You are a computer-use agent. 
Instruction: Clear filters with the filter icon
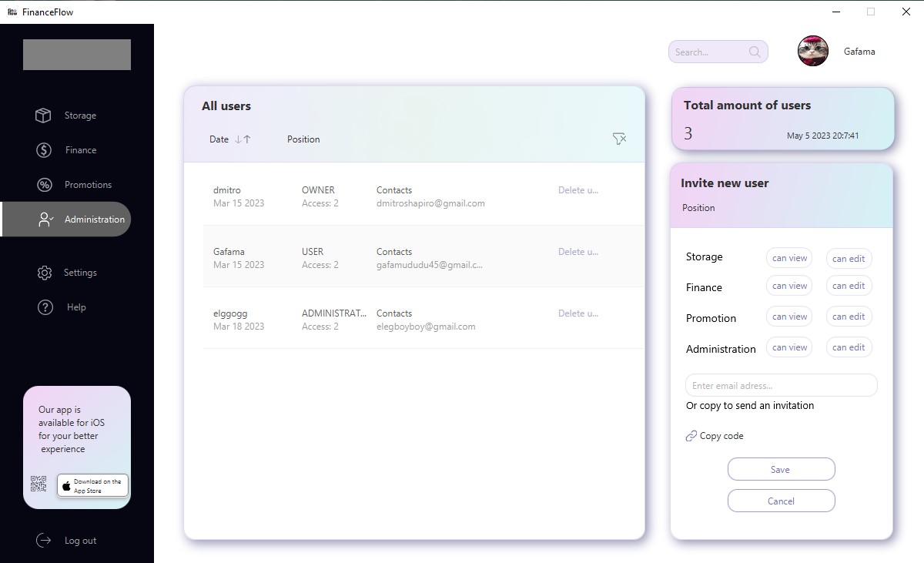coord(619,139)
